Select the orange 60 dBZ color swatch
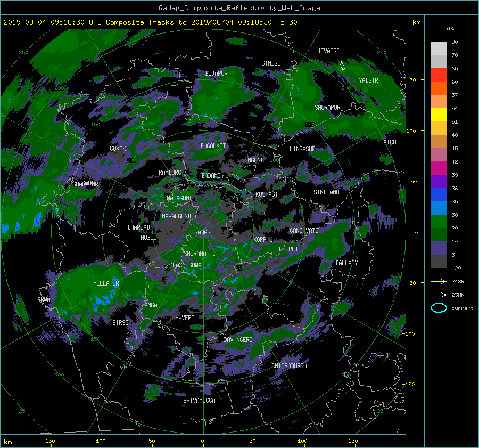The width and height of the screenshot is (479, 448). pos(439,88)
